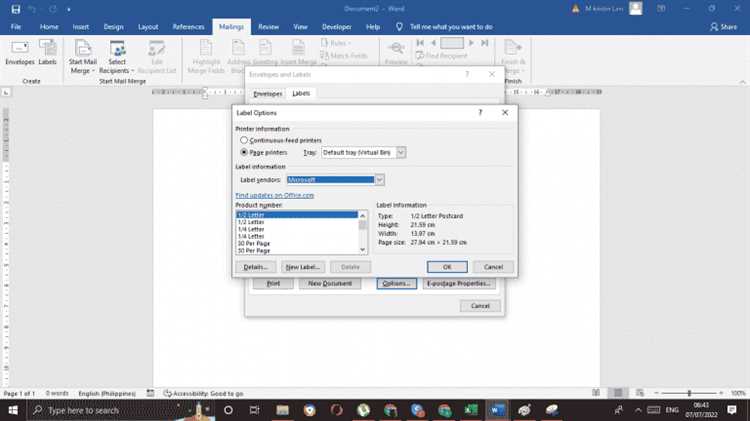Click the product number list scrollbar down arrow
Screen dimensions: 750x421
[363, 250]
